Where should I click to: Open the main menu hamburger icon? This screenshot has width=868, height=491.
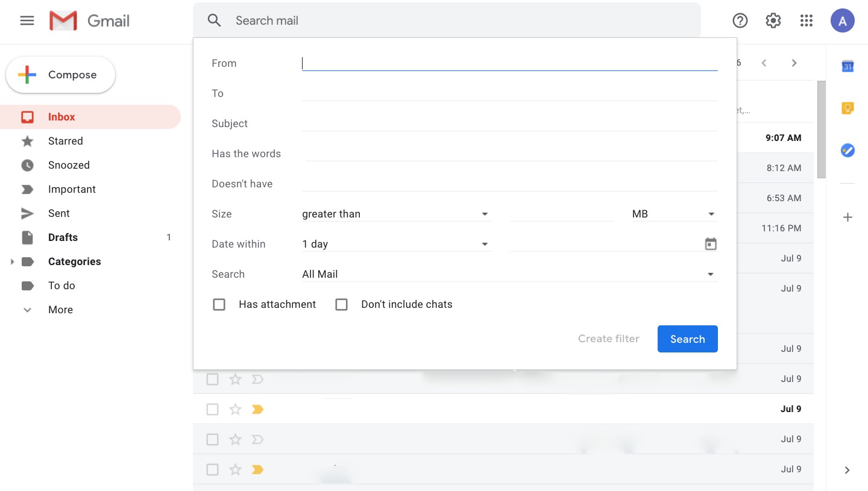click(x=27, y=20)
